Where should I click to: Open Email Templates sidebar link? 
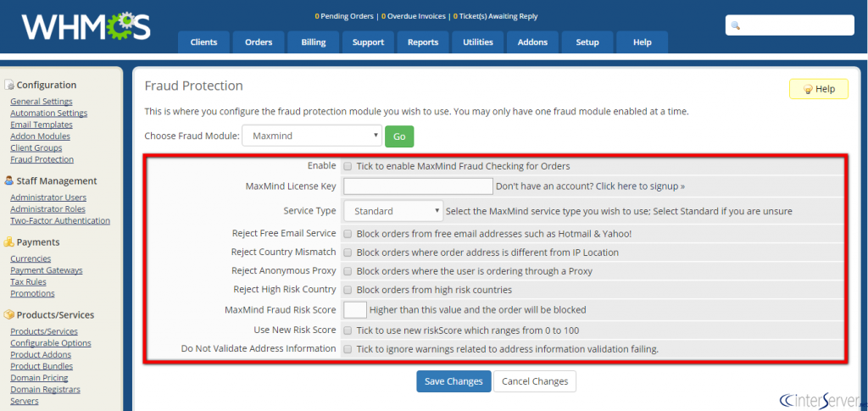click(42, 125)
